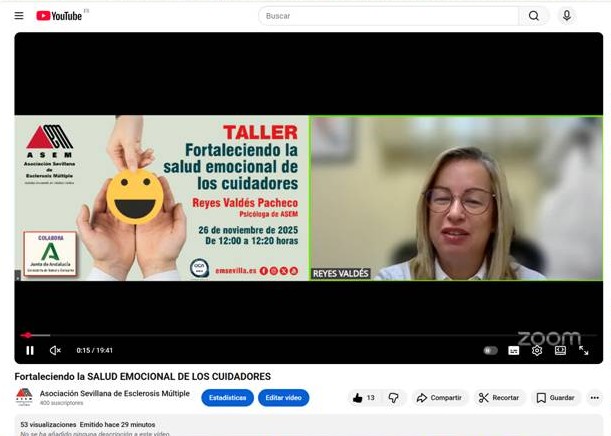This screenshot has width=611, height=436.
Task: Click the Buscar search field
Action: tap(388, 16)
